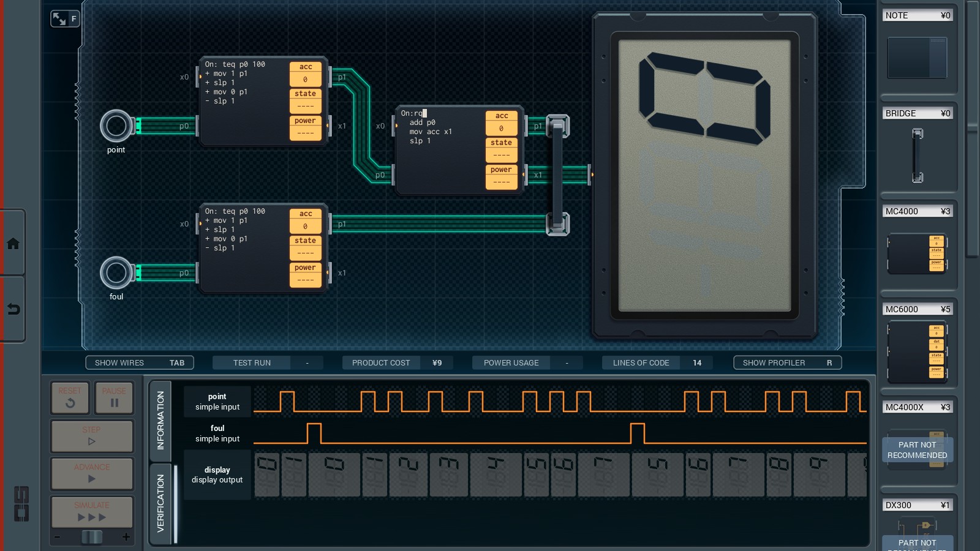This screenshot has width=980, height=551.
Task: Pick the MC4000 microcontroller part
Action: click(917, 253)
